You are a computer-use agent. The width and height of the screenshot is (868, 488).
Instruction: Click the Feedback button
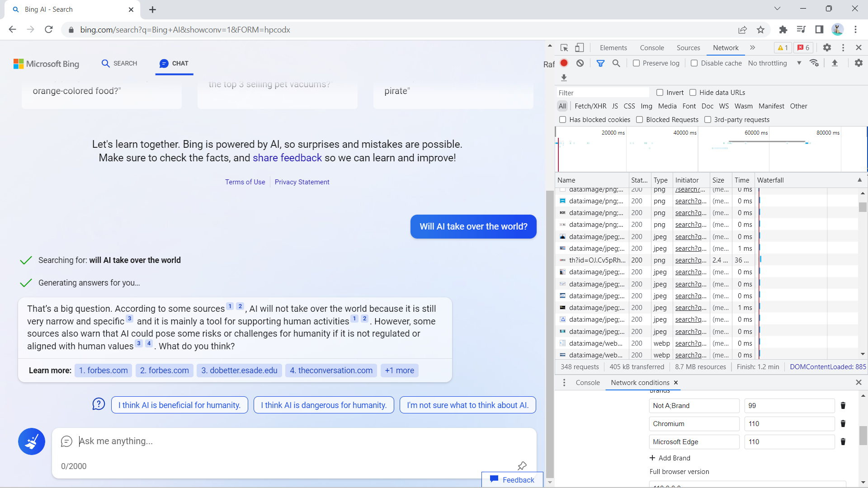click(512, 480)
